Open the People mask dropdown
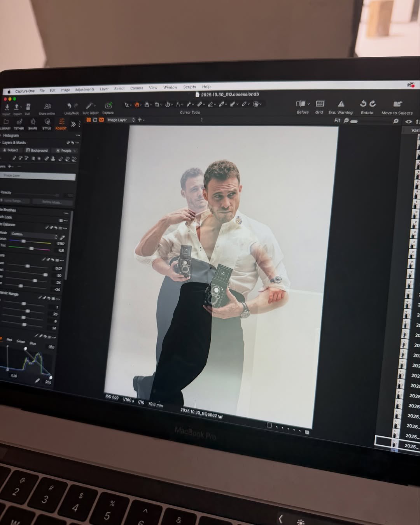 66,151
